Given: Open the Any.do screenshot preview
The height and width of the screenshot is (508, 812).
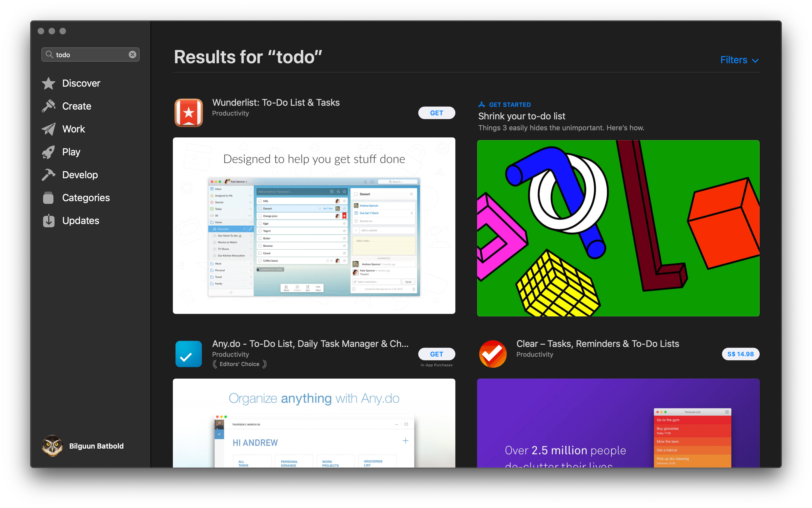Looking at the screenshot, I should click(x=314, y=423).
